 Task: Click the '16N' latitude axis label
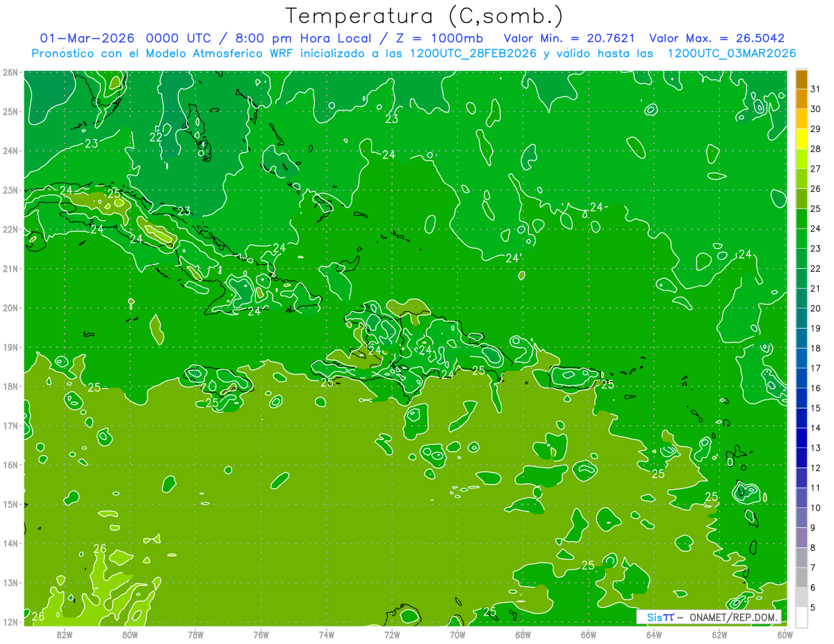click(x=10, y=465)
